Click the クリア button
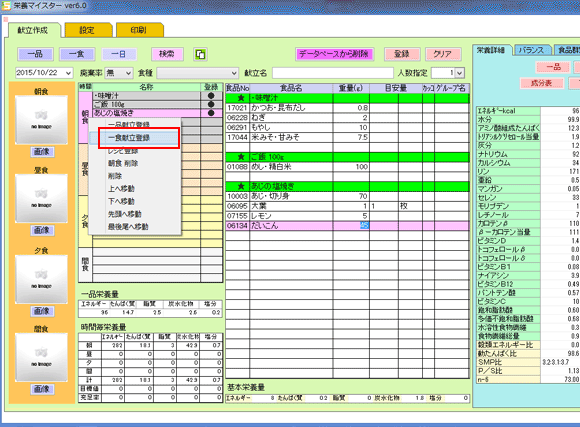The image size is (580, 427). [442, 54]
